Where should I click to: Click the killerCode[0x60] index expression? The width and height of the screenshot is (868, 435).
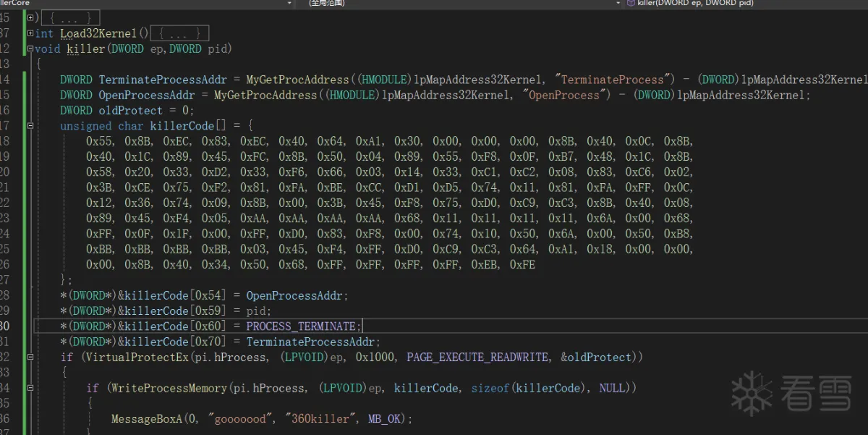(175, 326)
